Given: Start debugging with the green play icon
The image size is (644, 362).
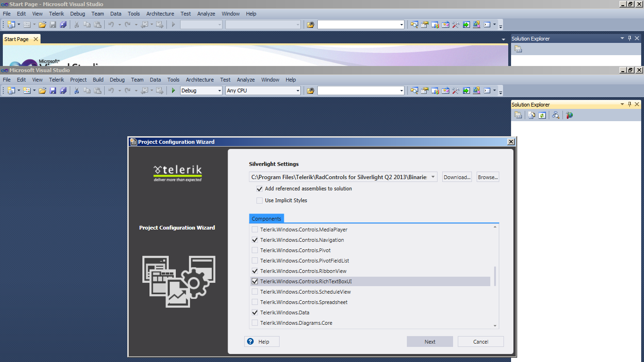Looking at the screenshot, I should (x=173, y=90).
